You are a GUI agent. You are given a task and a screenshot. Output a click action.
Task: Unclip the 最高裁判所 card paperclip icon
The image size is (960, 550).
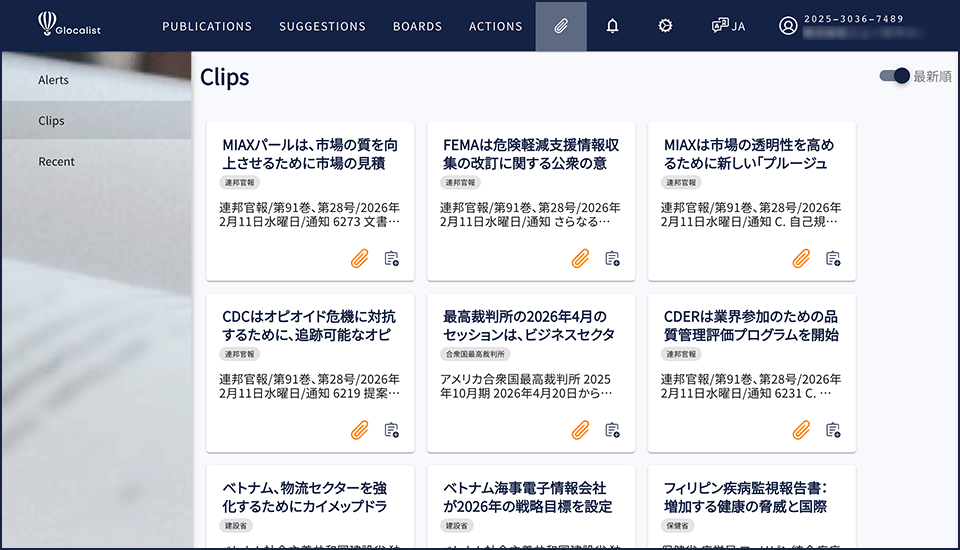580,430
